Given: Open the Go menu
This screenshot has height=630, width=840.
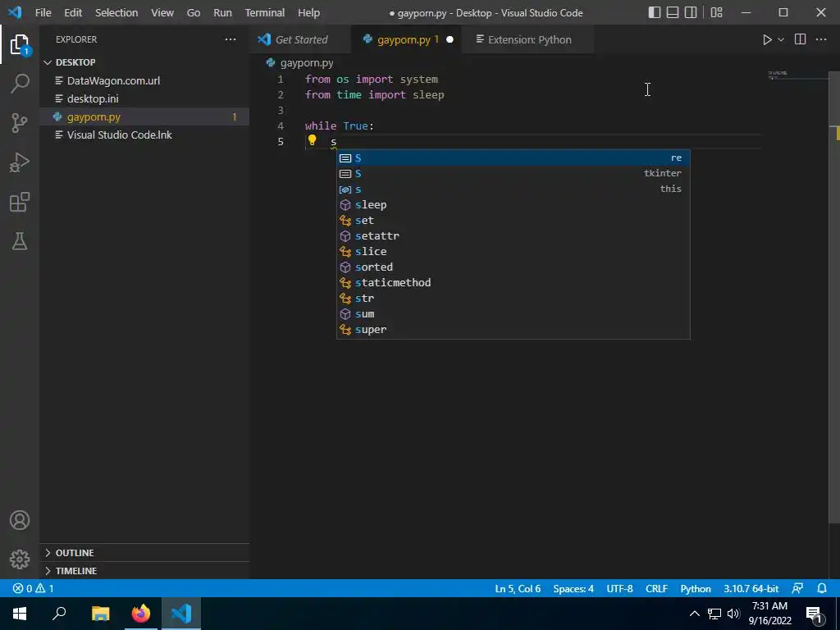Looking at the screenshot, I should pos(194,12).
